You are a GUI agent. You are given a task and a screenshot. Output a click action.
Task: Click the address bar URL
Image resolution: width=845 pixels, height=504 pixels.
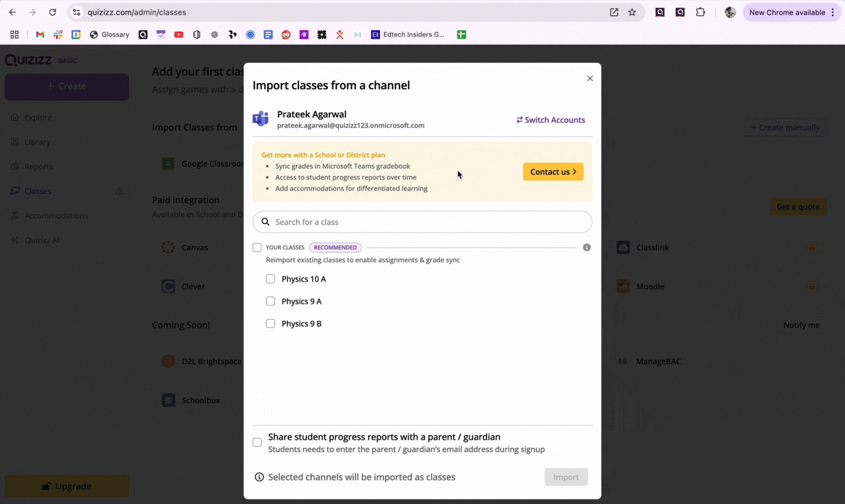click(x=137, y=12)
